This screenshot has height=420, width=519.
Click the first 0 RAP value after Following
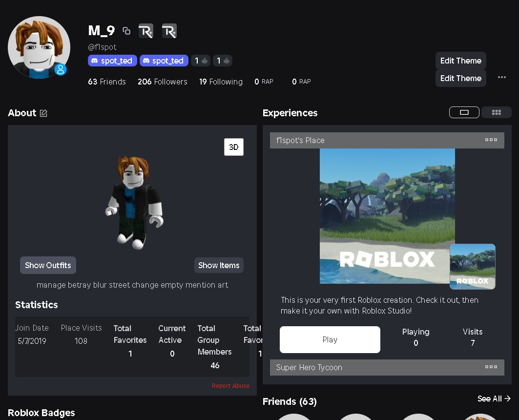[264, 82]
